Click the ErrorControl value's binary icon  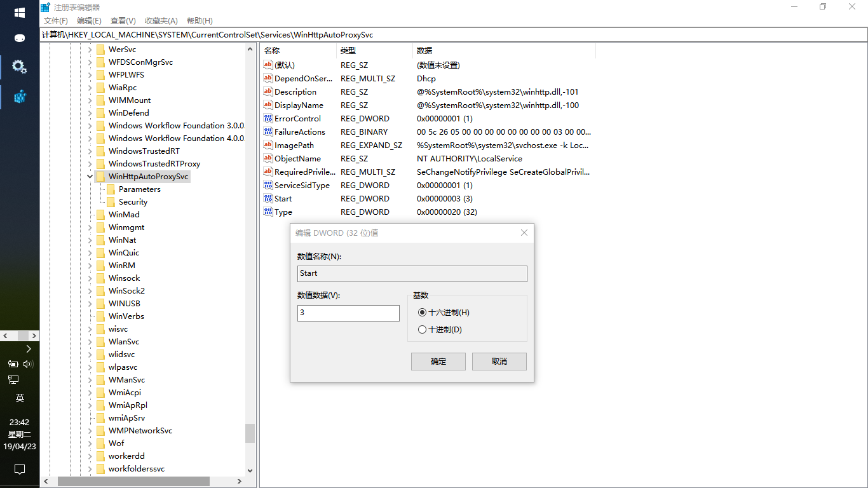pos(268,119)
